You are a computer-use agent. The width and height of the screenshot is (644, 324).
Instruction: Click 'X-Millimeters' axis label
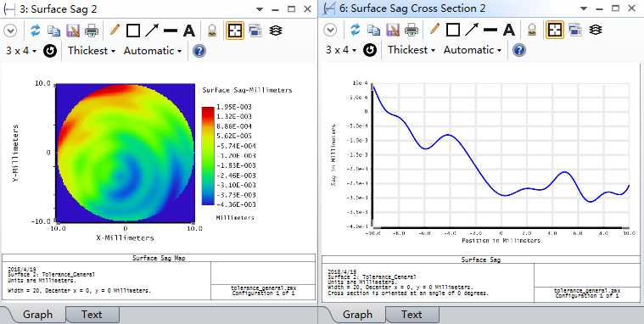coord(125,237)
